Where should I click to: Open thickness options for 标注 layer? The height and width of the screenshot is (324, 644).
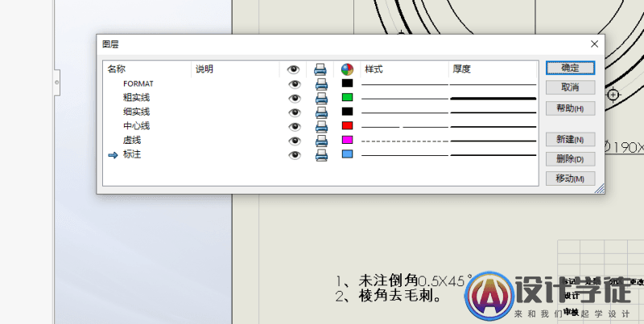coord(493,155)
